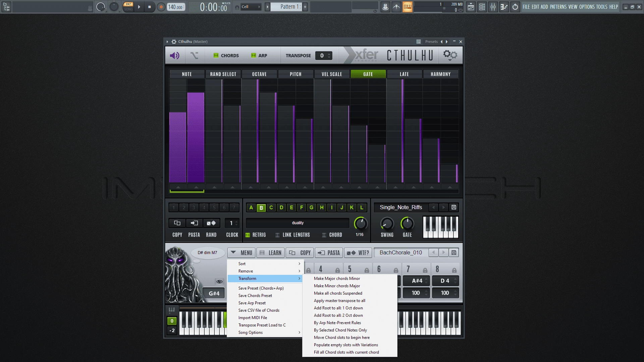Viewport: 644px width, 362px height.
Task: Click the WTF? randomize button
Action: click(358, 253)
